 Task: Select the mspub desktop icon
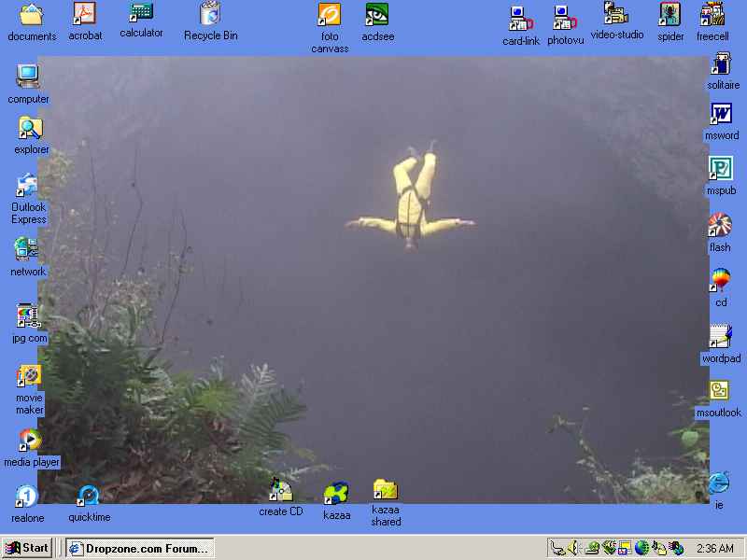tap(720, 169)
